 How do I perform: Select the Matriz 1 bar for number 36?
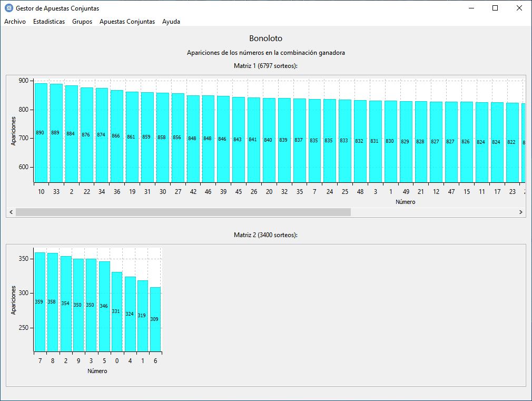pos(117,136)
